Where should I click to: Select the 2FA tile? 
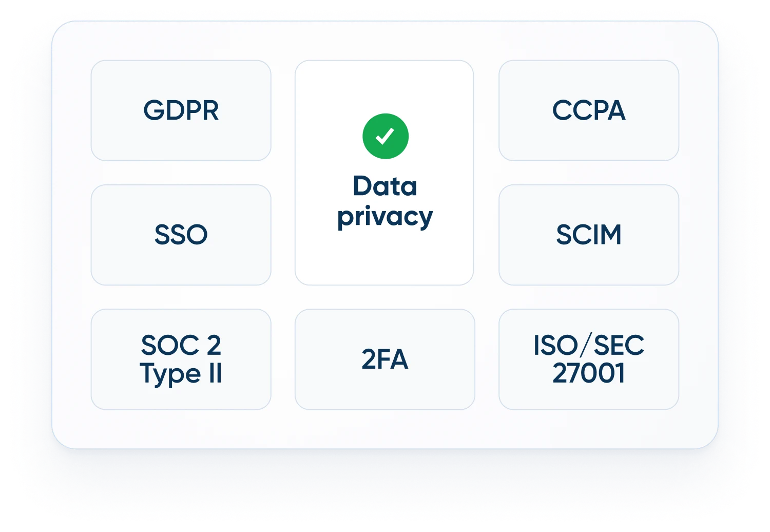(385, 359)
